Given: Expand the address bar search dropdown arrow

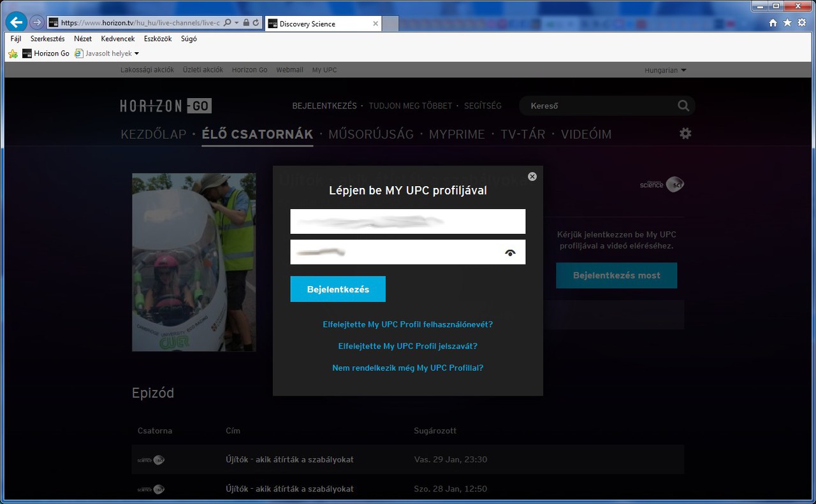Looking at the screenshot, I should [x=237, y=23].
